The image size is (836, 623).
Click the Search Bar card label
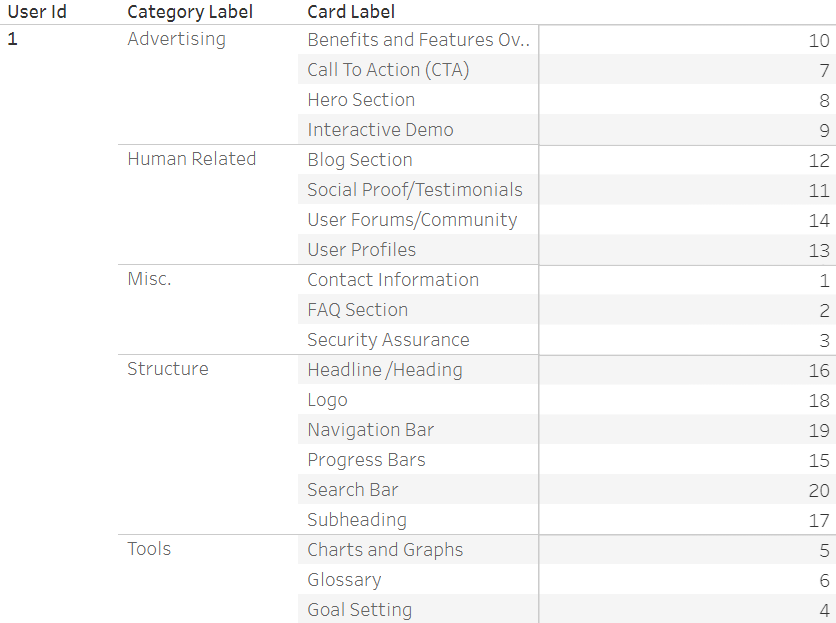click(353, 490)
